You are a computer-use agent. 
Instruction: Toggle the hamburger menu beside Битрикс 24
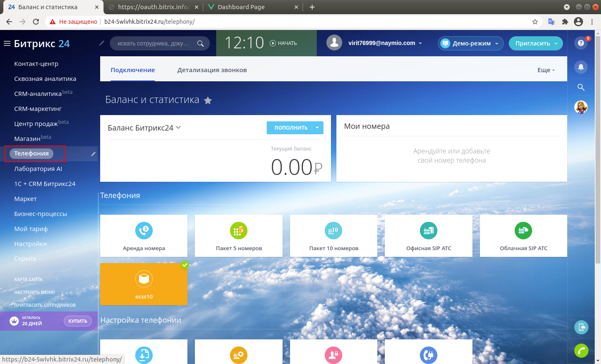click(x=7, y=43)
